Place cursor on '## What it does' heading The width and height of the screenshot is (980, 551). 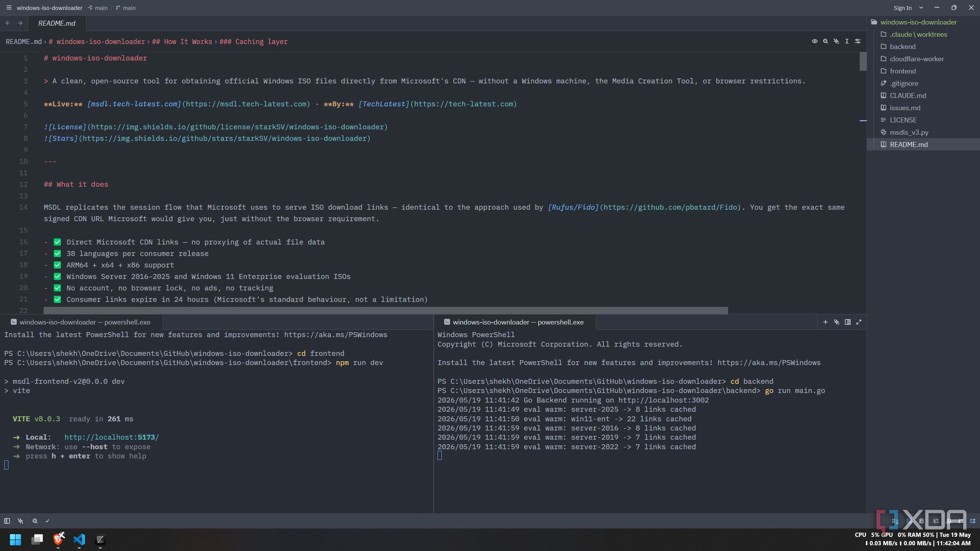[76, 184]
